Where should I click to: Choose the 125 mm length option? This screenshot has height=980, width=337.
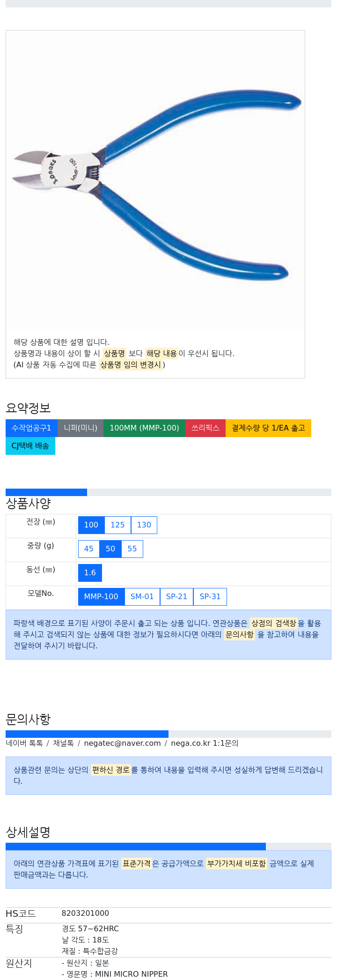117,525
